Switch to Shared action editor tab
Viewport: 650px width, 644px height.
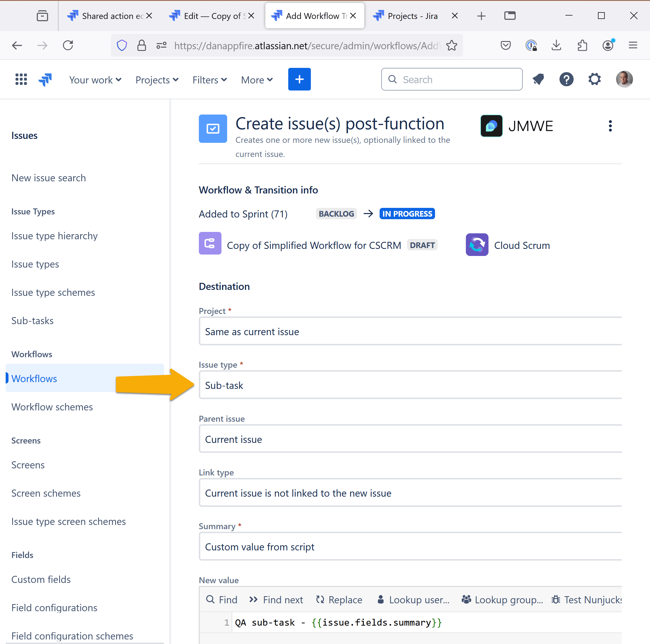tap(108, 16)
